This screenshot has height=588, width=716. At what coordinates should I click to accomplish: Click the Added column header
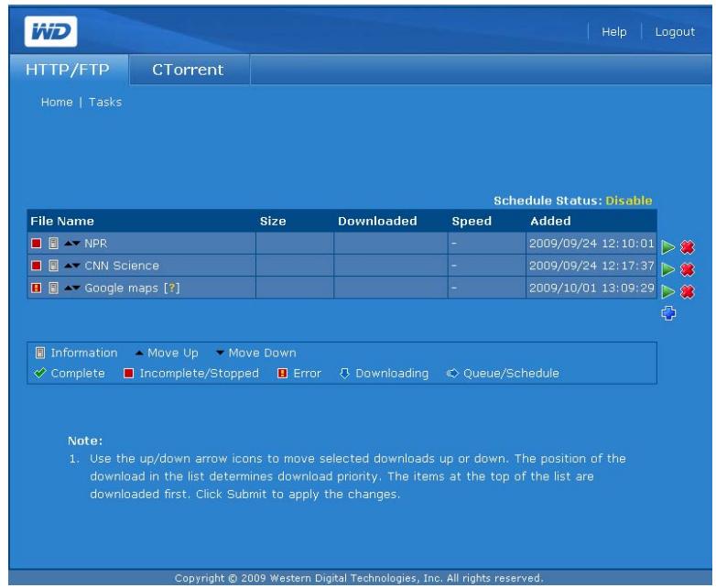tap(550, 221)
